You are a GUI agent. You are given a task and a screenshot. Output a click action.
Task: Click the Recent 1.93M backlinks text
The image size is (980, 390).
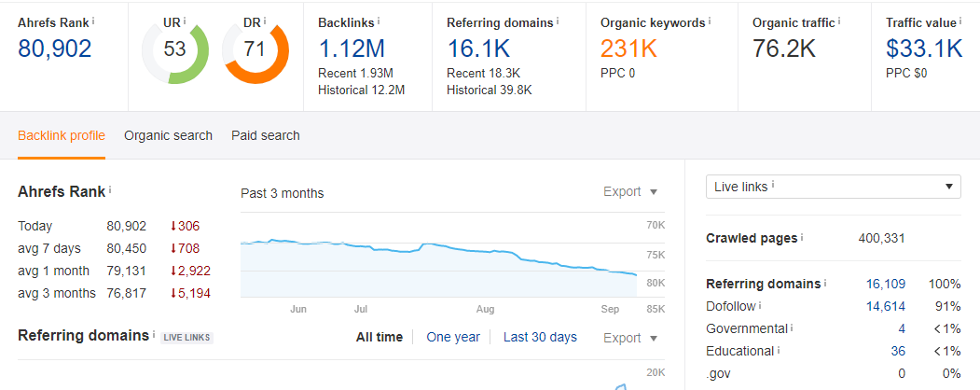[355, 73]
